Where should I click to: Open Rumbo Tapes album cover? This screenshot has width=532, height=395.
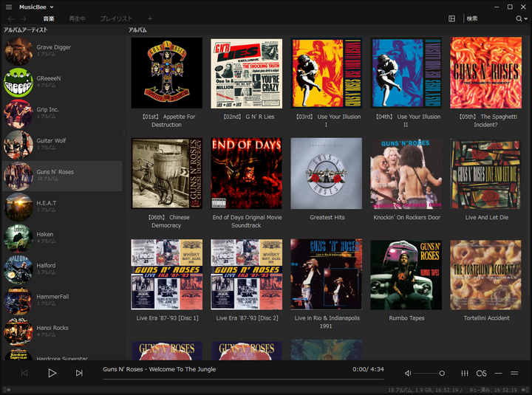pos(406,275)
